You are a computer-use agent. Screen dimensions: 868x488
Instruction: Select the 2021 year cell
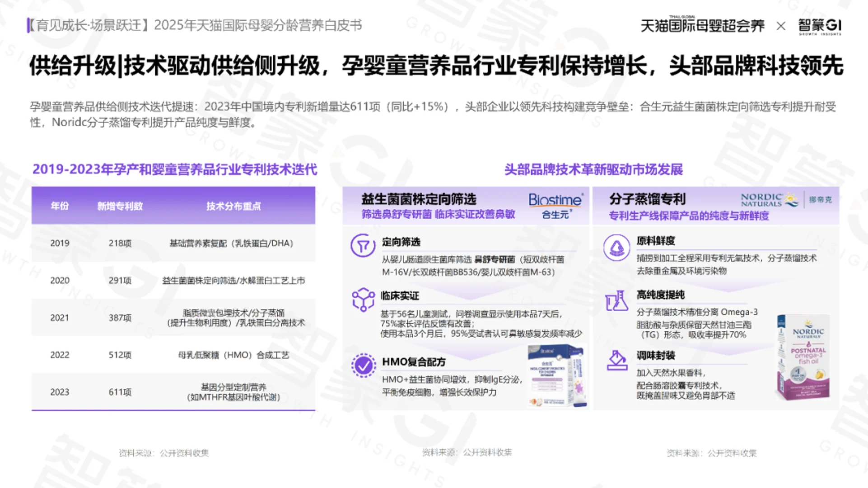point(60,318)
